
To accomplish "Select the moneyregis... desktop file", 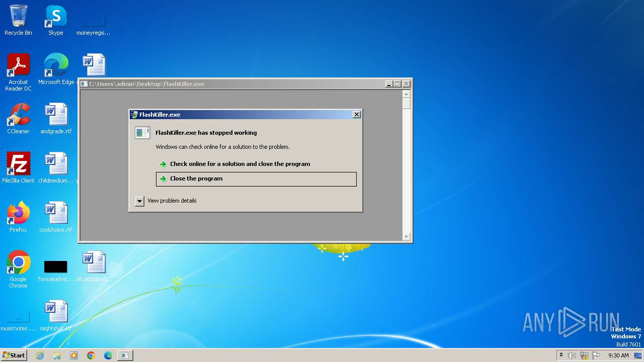I will pos(94,23).
